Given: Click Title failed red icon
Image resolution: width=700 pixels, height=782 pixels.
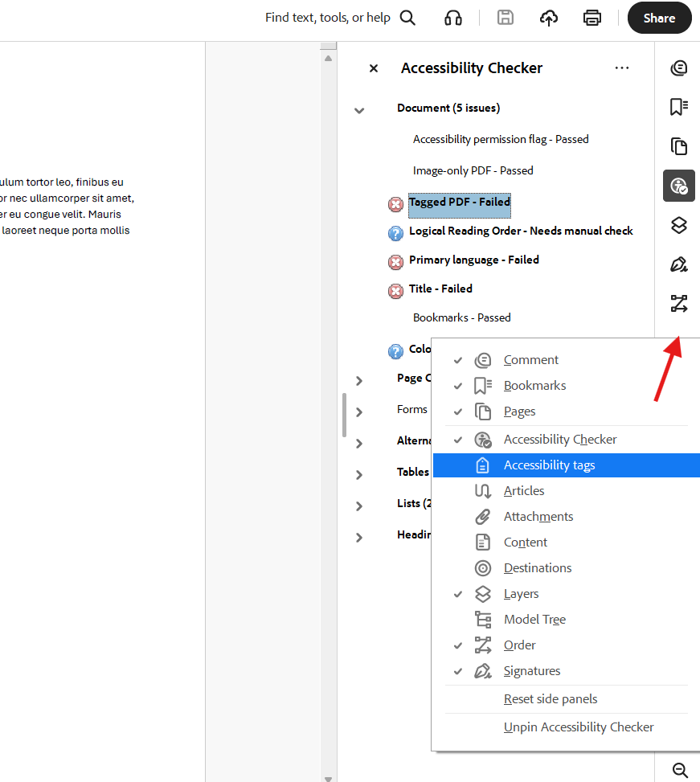Looking at the screenshot, I should [395, 291].
